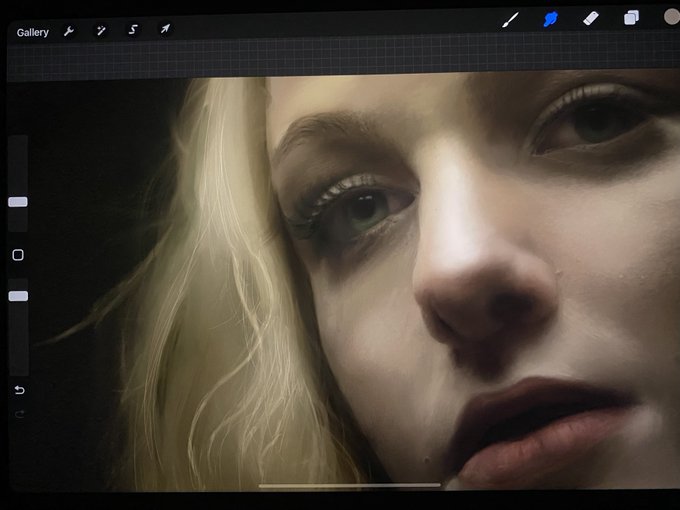Screen dimensions: 680x510
Task: Activate the Transform arrow tool
Action: pos(165,29)
